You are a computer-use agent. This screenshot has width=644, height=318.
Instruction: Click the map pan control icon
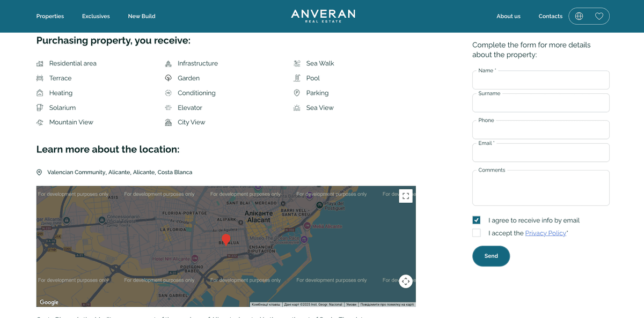406,281
